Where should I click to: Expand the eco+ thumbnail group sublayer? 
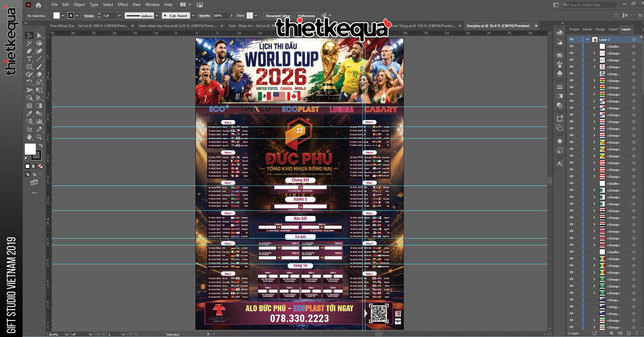[594, 60]
